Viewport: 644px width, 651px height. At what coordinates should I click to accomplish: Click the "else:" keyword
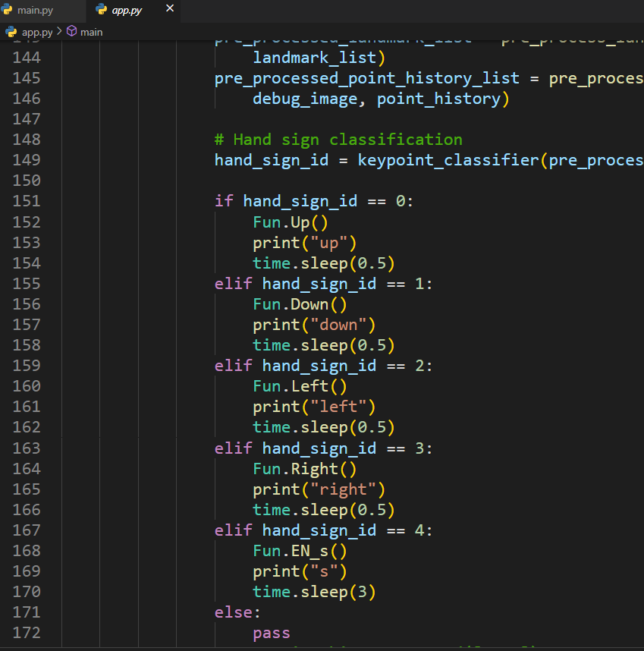[237, 612]
